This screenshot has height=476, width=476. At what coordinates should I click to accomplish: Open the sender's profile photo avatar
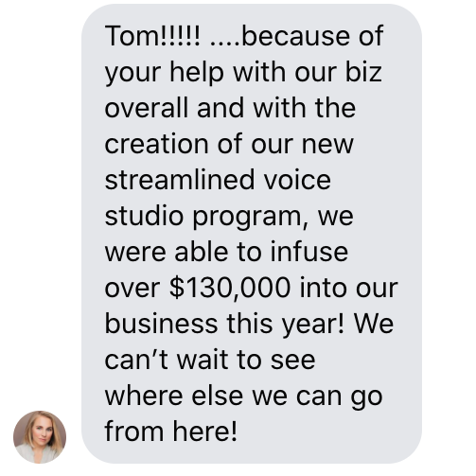click(40, 437)
